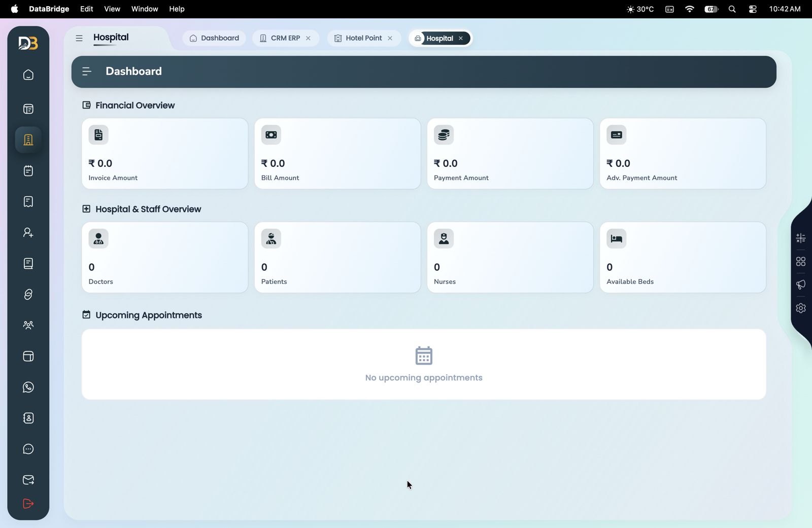Open the home icon in left sidebar
Image resolution: width=812 pixels, height=528 pixels.
click(28, 75)
